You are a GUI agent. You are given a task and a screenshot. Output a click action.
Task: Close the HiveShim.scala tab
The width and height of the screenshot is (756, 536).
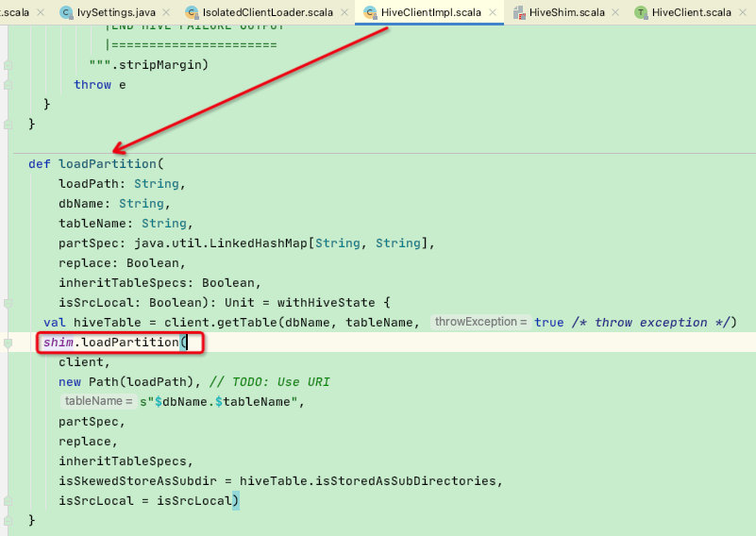tap(615, 12)
